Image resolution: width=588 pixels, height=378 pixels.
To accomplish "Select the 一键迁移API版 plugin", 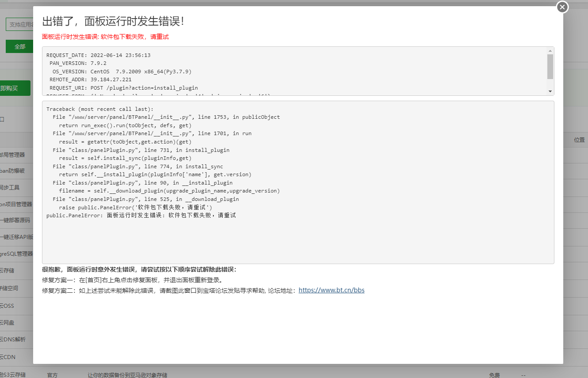I will (x=16, y=237).
